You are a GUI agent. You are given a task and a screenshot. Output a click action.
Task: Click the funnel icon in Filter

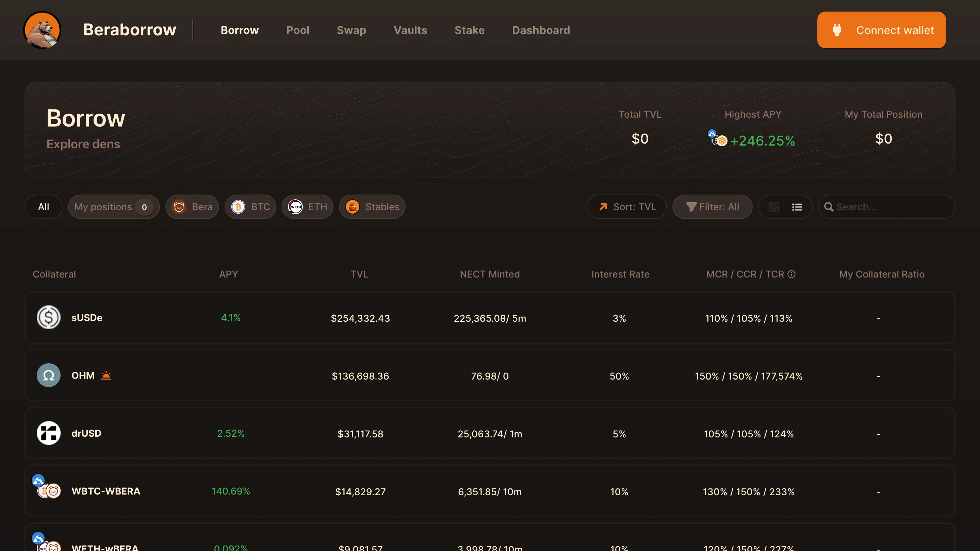[x=691, y=207]
